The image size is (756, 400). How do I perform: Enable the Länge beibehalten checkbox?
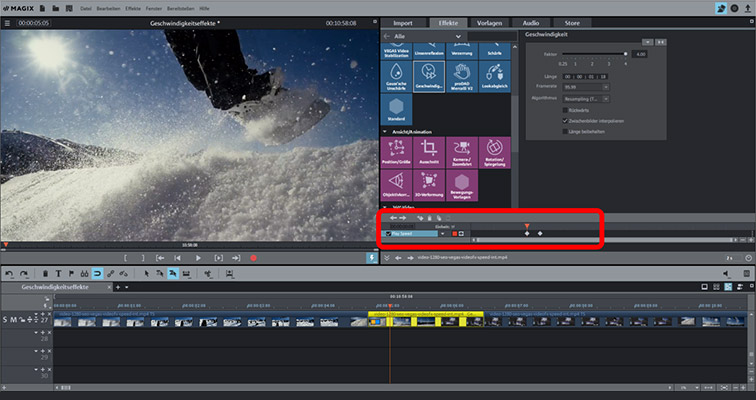[565, 132]
